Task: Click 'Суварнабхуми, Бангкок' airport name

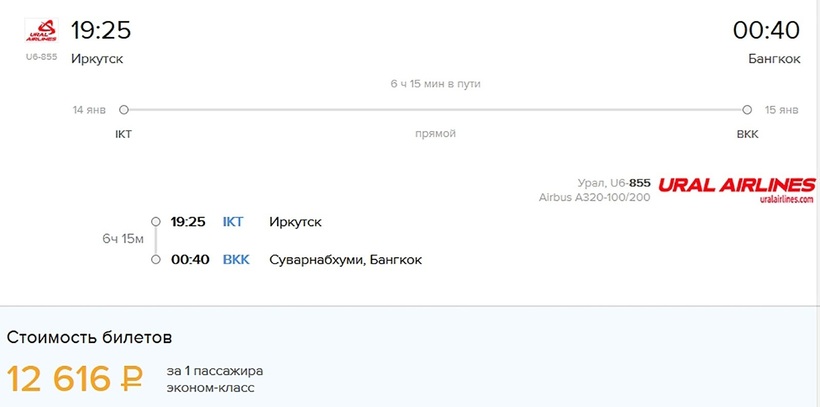Action: [346, 260]
